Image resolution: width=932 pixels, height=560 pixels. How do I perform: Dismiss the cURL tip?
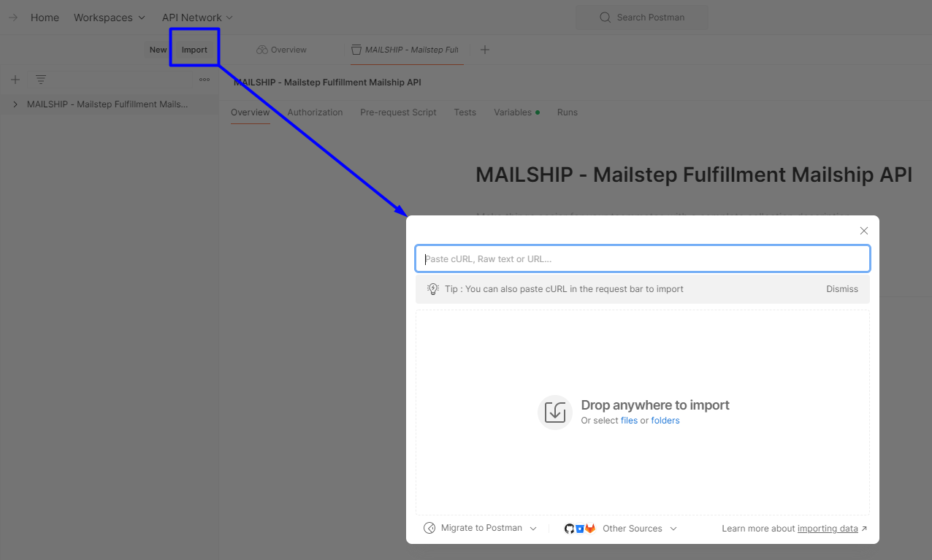(842, 289)
